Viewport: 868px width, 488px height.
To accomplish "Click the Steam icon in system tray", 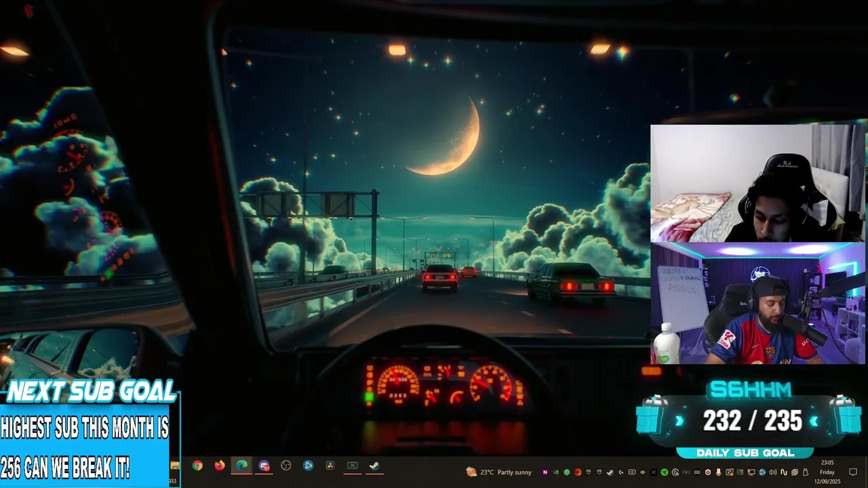I will (610, 472).
